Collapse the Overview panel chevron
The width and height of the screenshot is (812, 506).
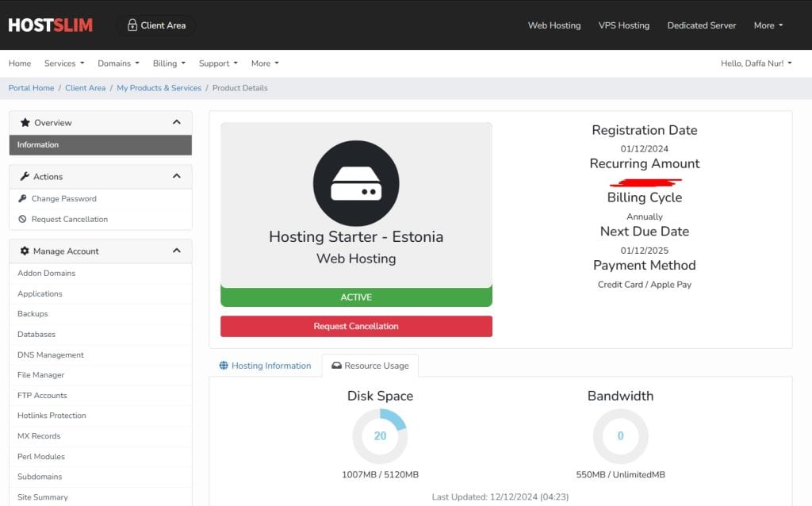177,123
